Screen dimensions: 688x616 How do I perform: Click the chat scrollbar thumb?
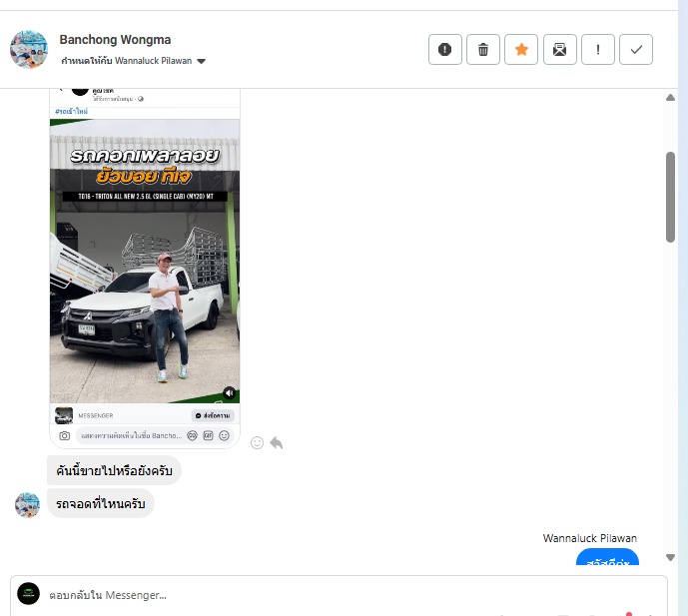[670, 197]
